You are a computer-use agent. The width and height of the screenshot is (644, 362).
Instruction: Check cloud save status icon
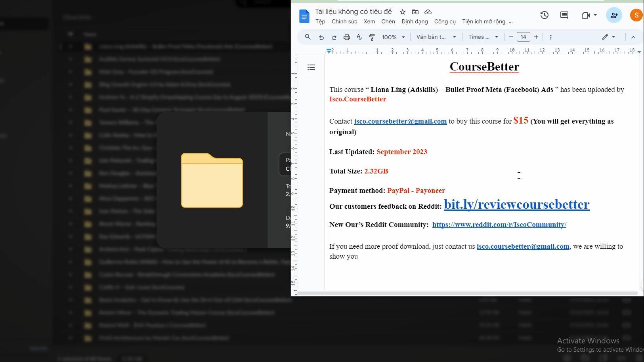pyautogui.click(x=428, y=12)
